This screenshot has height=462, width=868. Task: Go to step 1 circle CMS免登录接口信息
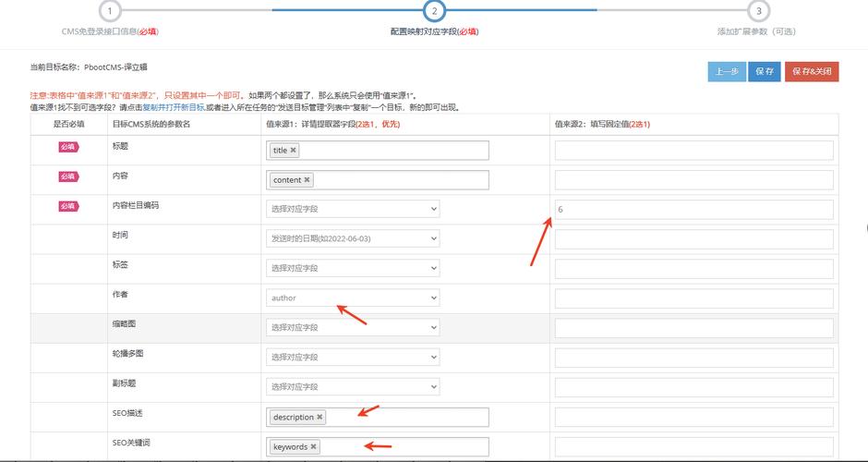[x=110, y=11]
